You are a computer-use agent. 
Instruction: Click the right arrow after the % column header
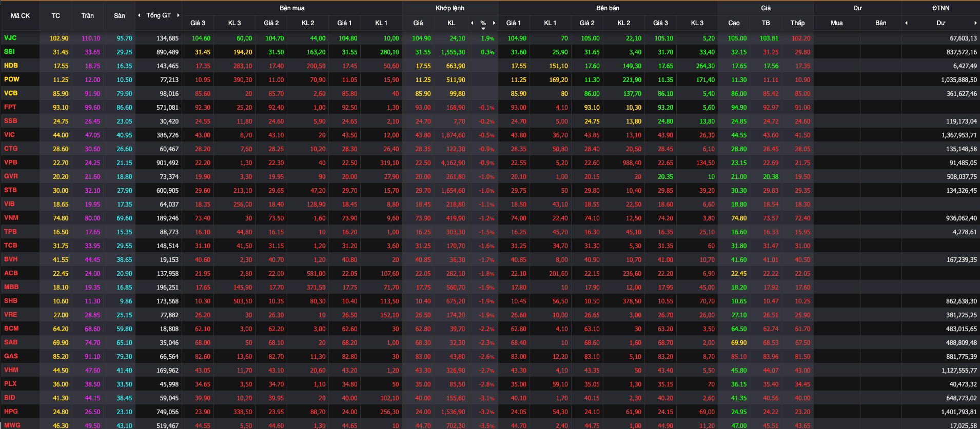pyautogui.click(x=494, y=23)
